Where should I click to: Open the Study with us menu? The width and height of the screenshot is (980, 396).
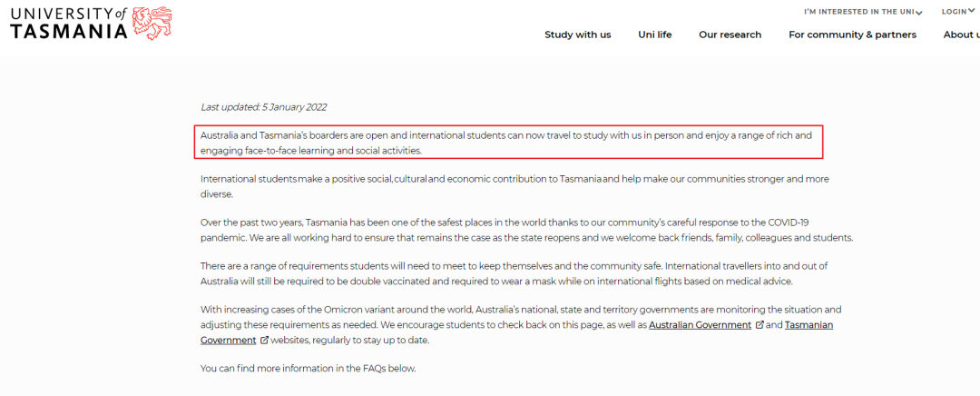[577, 35]
